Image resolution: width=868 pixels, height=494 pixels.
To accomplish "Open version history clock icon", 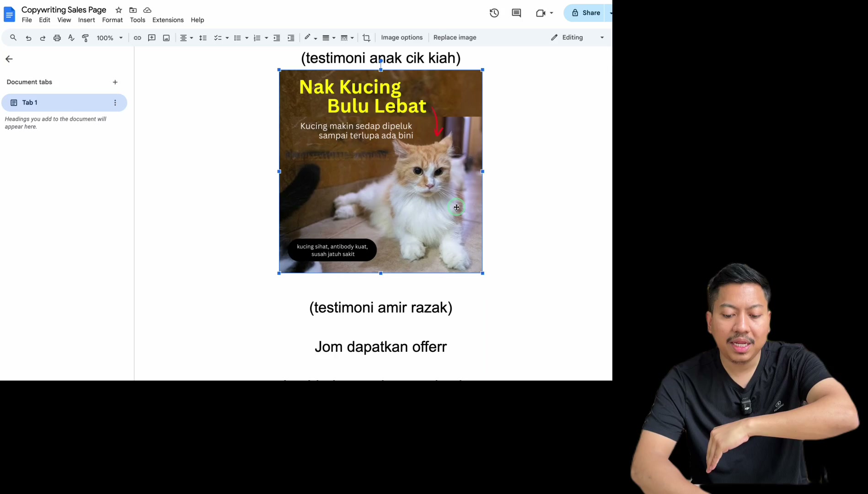I will (494, 13).
